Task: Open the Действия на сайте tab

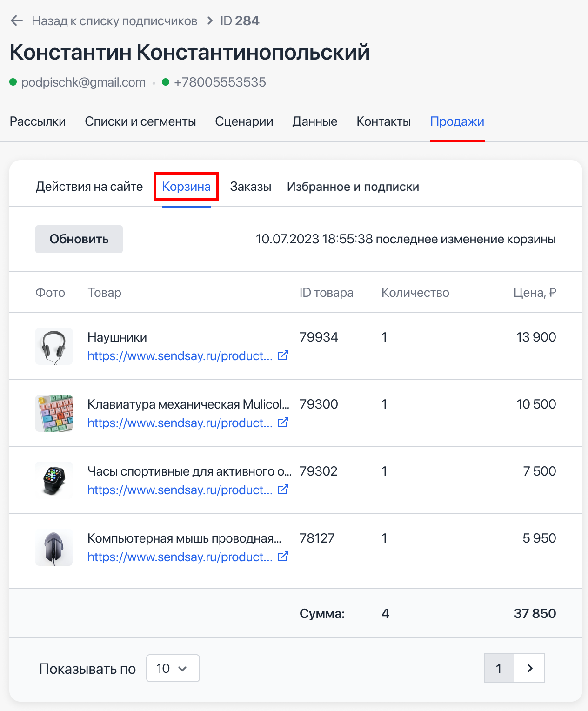Action: [x=89, y=187]
